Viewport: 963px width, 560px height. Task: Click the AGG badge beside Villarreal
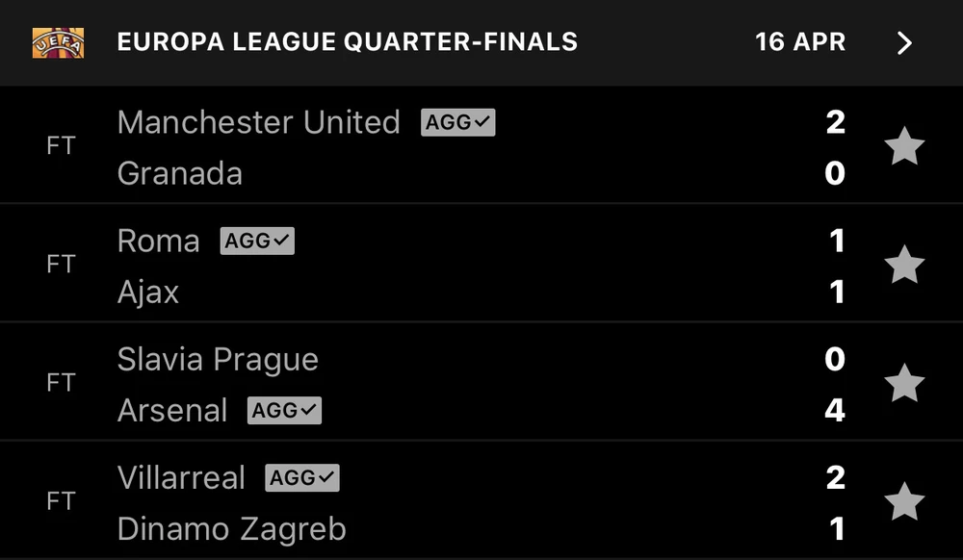tap(302, 477)
